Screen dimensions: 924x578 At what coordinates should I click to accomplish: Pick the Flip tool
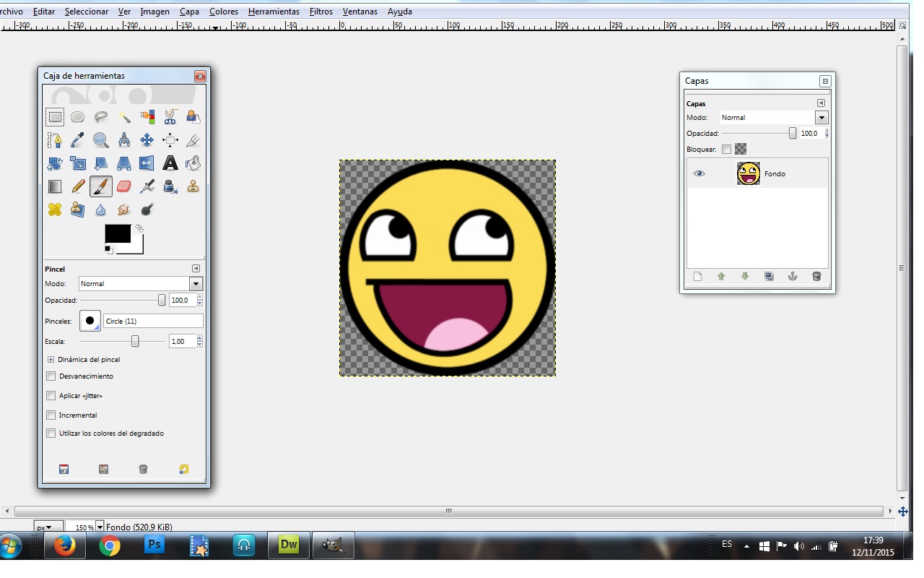click(147, 163)
